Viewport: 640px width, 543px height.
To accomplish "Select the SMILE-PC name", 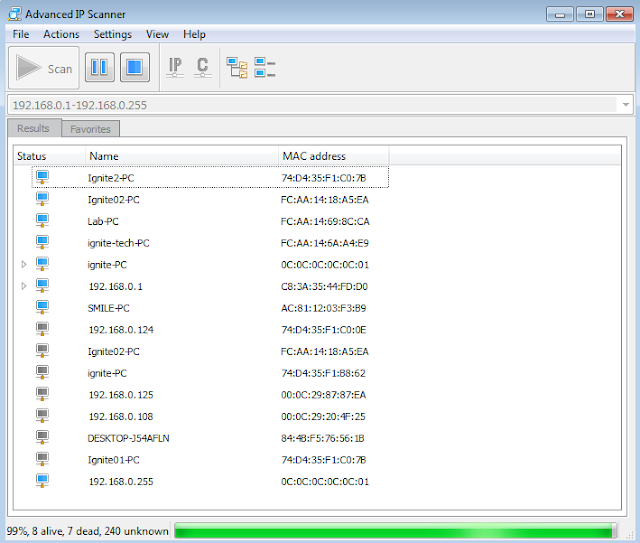I will (x=108, y=308).
